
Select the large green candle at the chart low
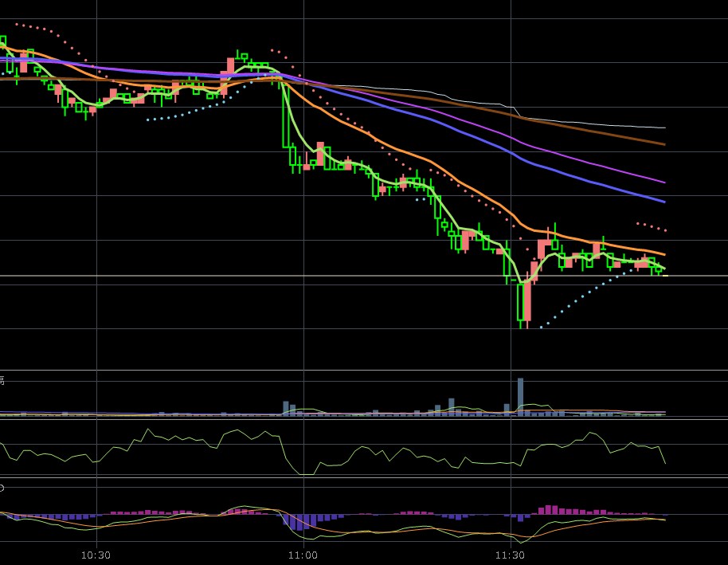click(x=524, y=300)
